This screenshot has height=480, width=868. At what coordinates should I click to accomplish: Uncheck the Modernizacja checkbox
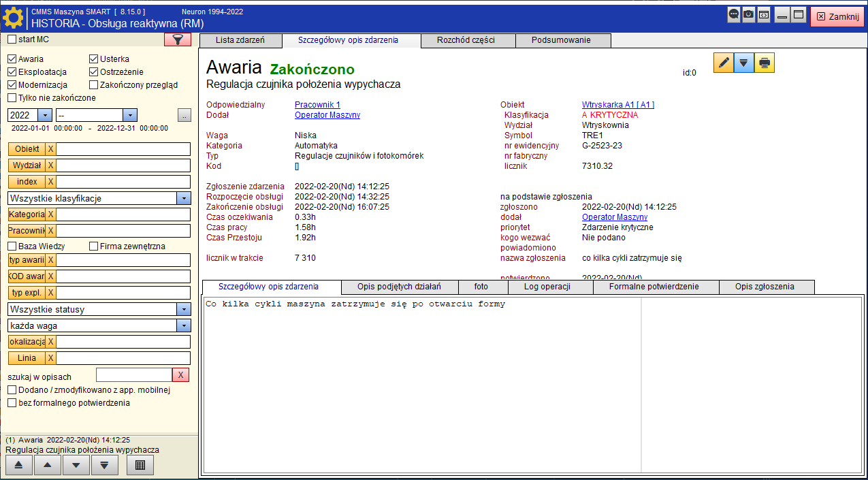[x=12, y=85]
